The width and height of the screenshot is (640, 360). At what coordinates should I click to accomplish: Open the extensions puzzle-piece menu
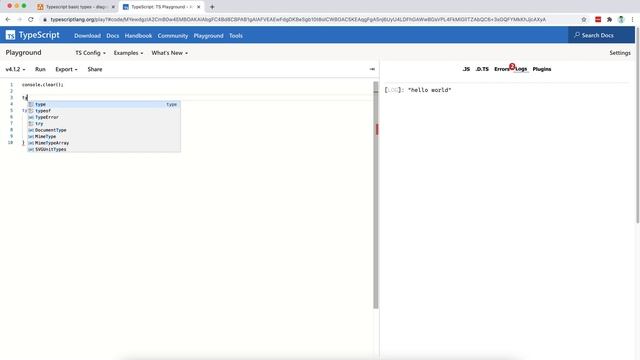pyautogui.click(x=609, y=19)
